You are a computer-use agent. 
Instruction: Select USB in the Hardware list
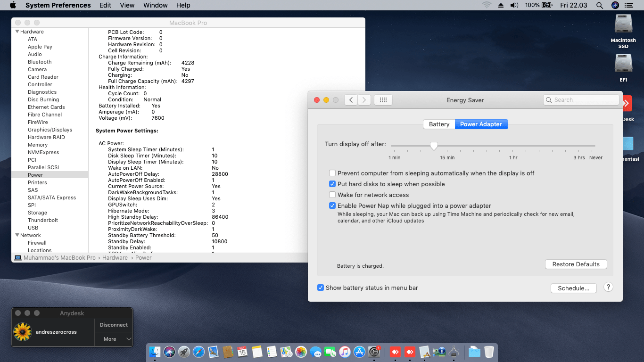33,228
